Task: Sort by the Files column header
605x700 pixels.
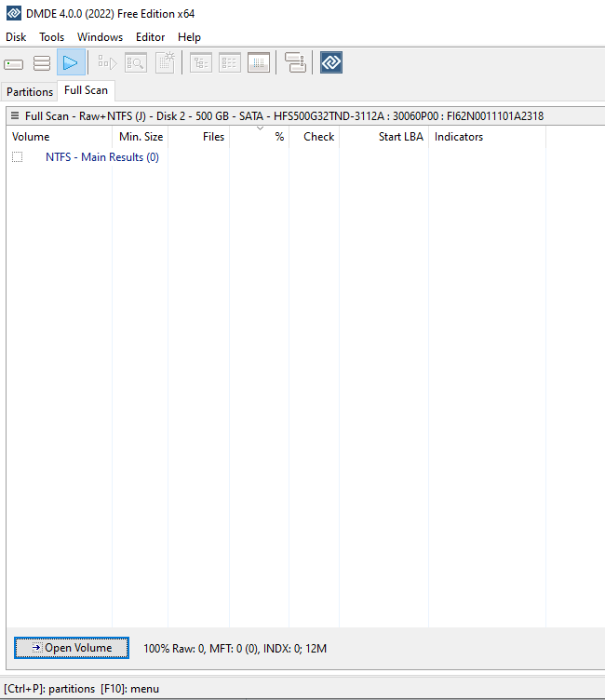Action: pos(199,137)
